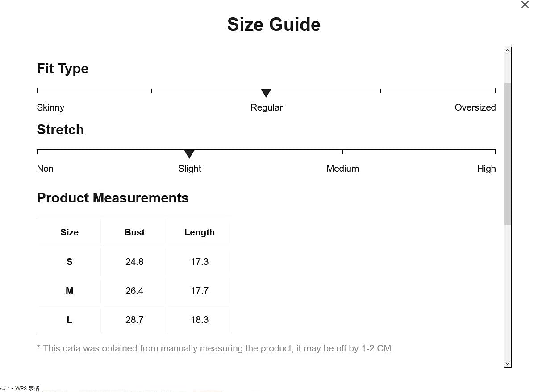Viewport: 538px width, 392px height.
Task: Click the Bust column header
Action: coord(134,232)
